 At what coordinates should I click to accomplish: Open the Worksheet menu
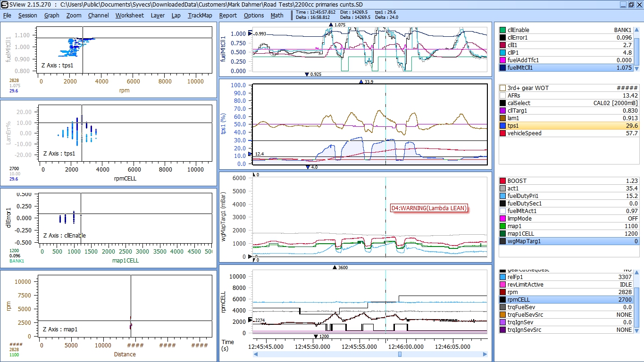point(130,15)
